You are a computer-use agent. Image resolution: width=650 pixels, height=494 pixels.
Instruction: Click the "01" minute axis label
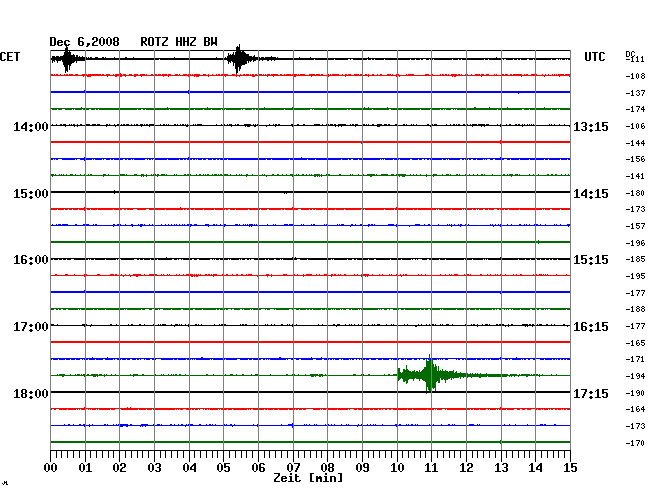(x=85, y=468)
